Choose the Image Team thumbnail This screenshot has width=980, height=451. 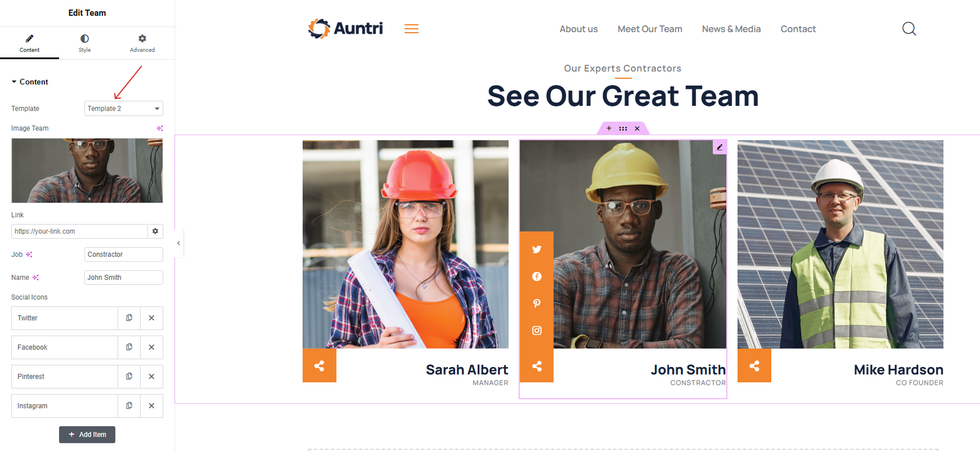(87, 171)
